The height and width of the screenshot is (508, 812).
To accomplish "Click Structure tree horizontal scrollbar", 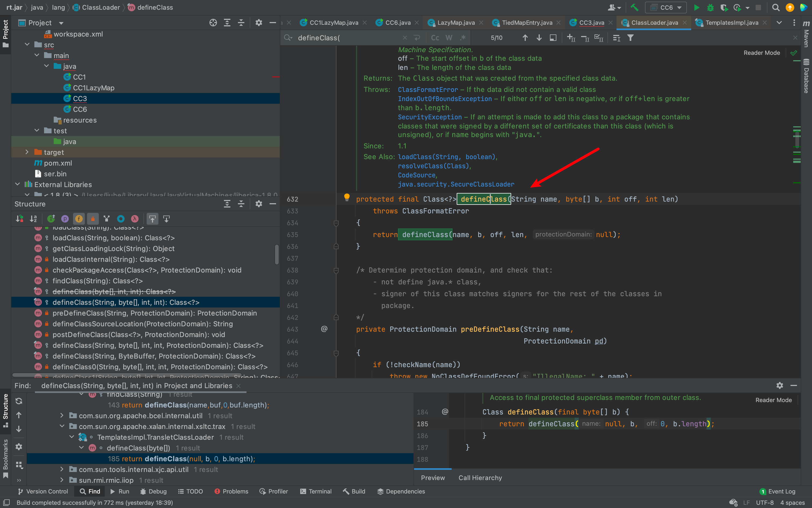I will tap(127, 375).
